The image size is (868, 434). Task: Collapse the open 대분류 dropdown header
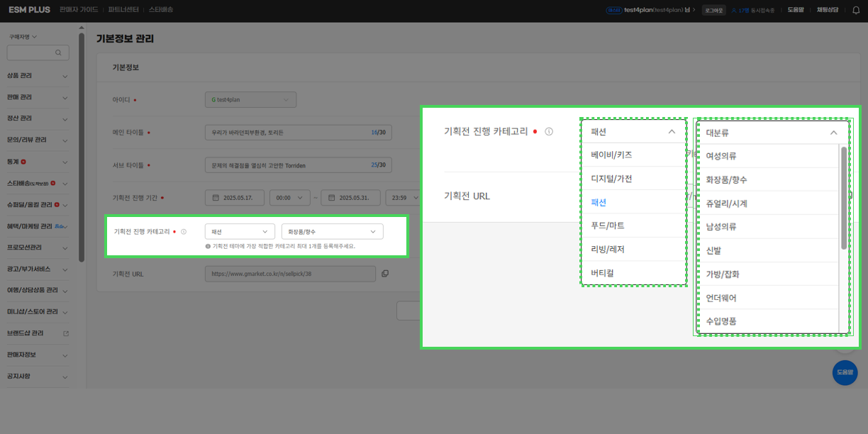click(x=772, y=132)
